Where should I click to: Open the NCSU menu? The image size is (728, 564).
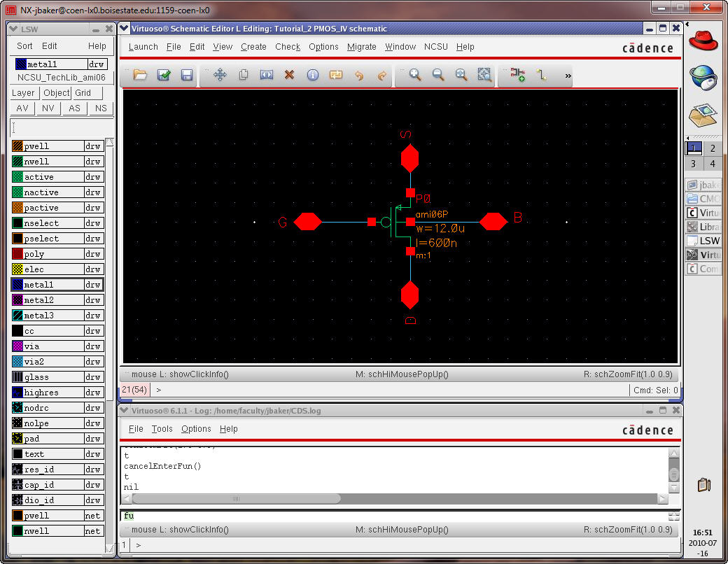(435, 47)
